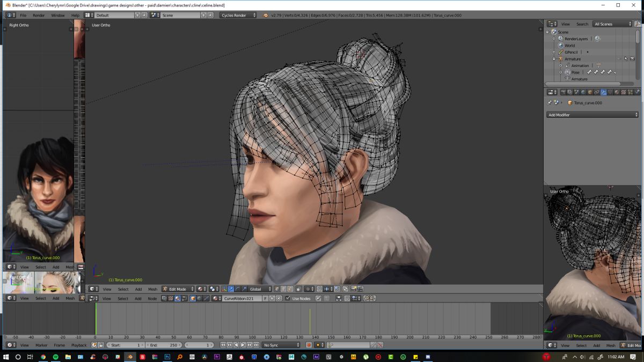Open the Mesh menu in 3D viewport header
The image size is (644, 362).
click(152, 289)
